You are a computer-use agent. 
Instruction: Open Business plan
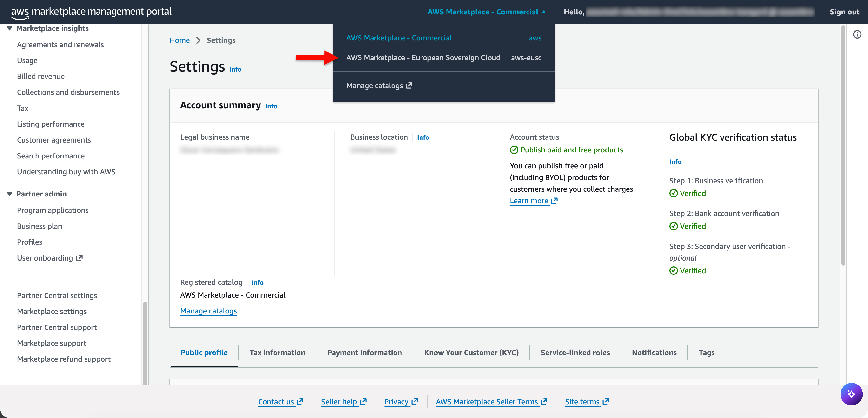click(40, 226)
